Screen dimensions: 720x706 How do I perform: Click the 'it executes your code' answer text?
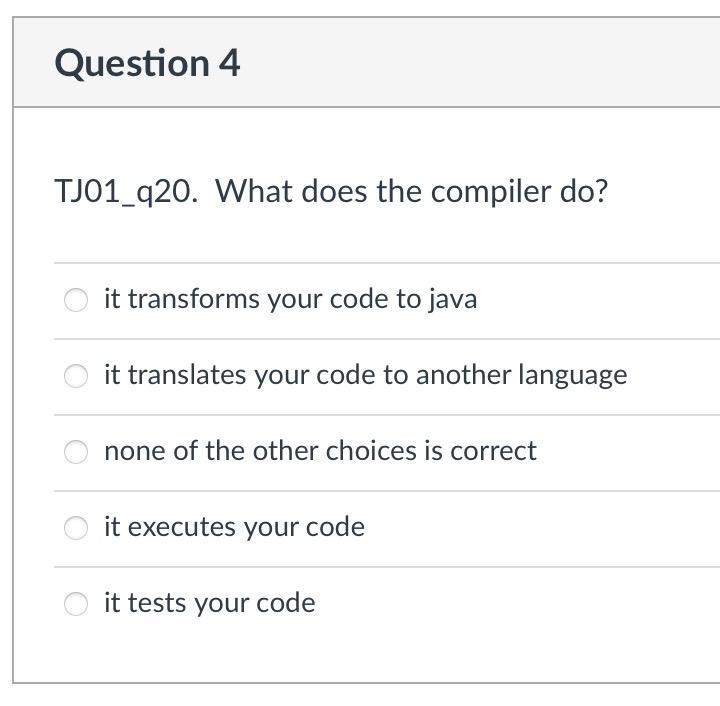[235, 527]
